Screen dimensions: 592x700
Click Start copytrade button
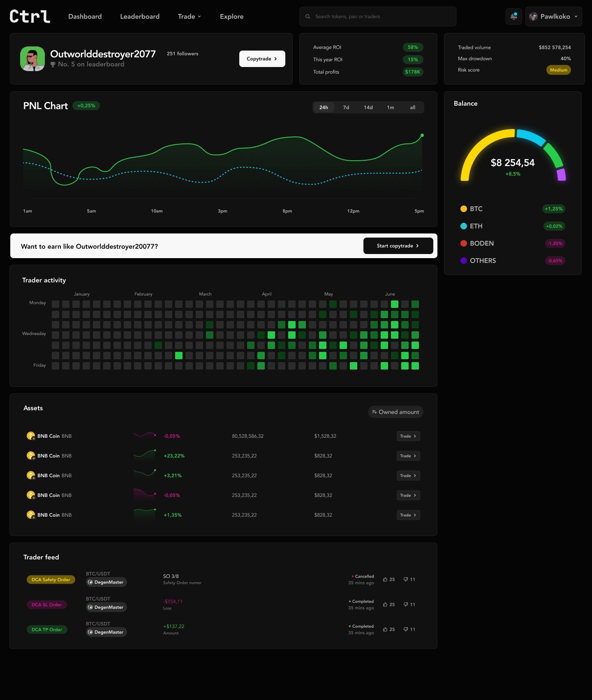398,246
